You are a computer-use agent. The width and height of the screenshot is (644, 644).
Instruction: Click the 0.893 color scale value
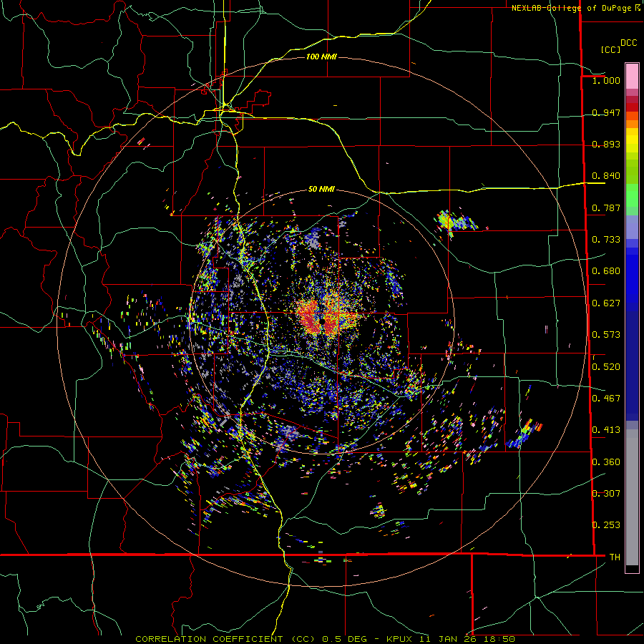tap(606, 144)
